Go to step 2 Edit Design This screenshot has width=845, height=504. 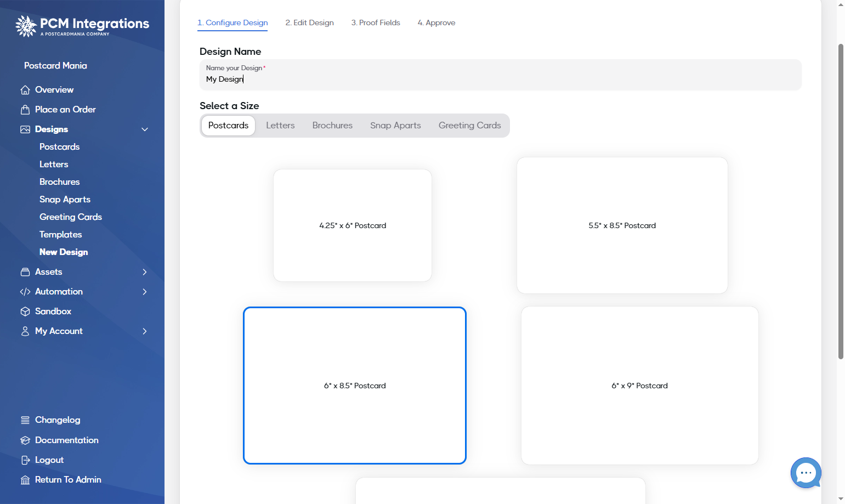click(309, 23)
